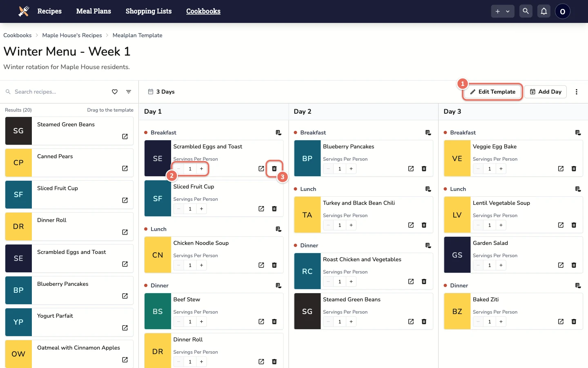Go to the Recipes menu
Viewport: 588px width, 368px height.
pyautogui.click(x=49, y=11)
